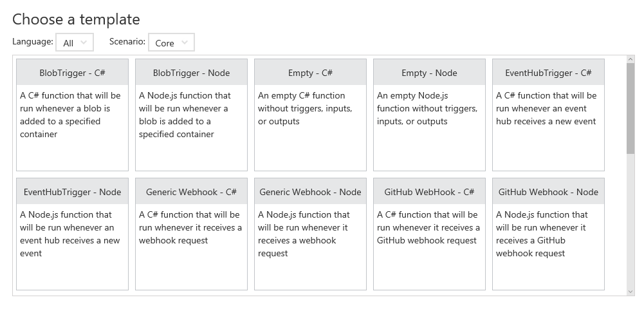Select the Generic Webhook - C# template

(191, 192)
